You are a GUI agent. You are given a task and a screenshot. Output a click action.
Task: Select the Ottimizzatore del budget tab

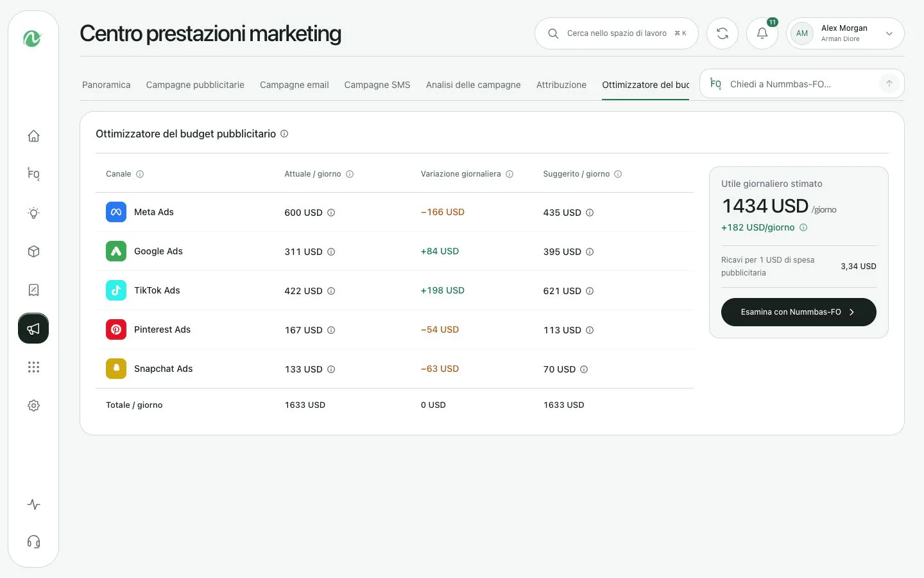[x=646, y=85]
